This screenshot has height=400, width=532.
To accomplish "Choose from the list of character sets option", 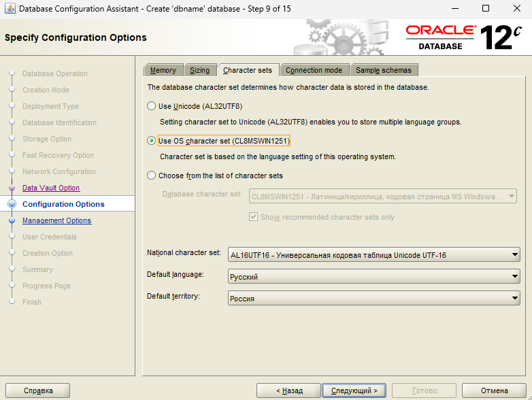I will click(151, 176).
